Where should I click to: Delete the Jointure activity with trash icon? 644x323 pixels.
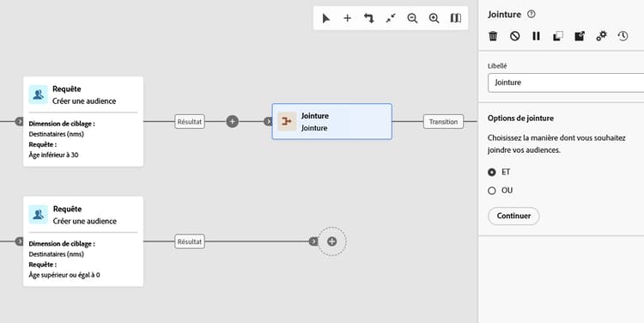493,36
